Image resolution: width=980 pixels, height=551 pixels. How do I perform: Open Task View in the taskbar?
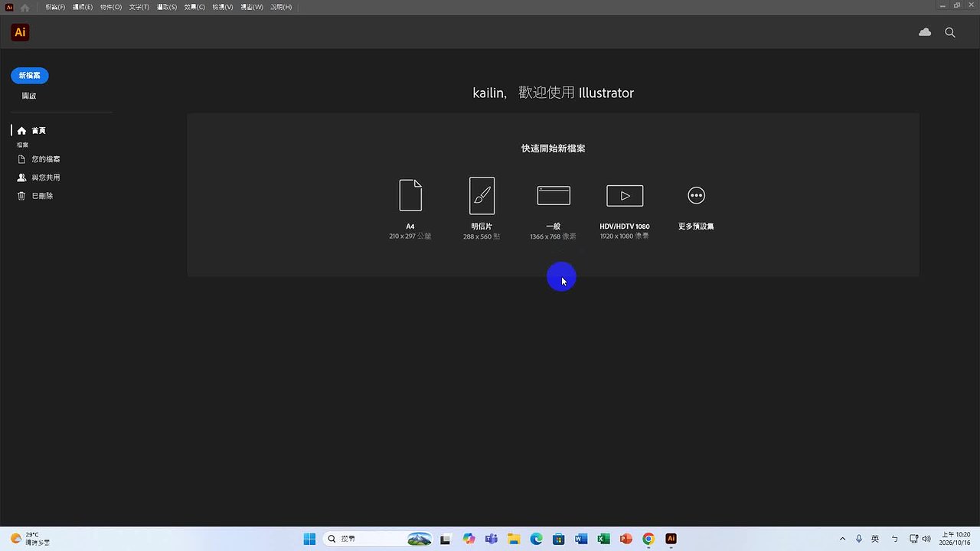(446, 539)
